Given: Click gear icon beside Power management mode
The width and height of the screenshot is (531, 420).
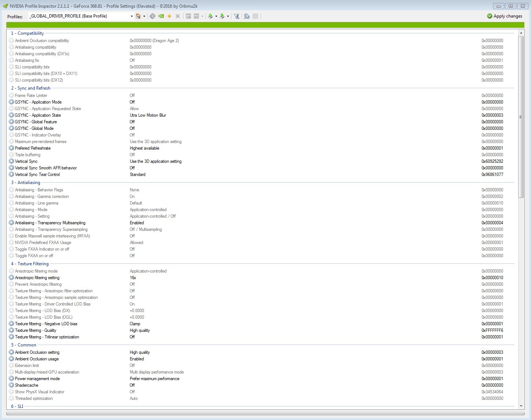Looking at the screenshot, I should pos(11,379).
